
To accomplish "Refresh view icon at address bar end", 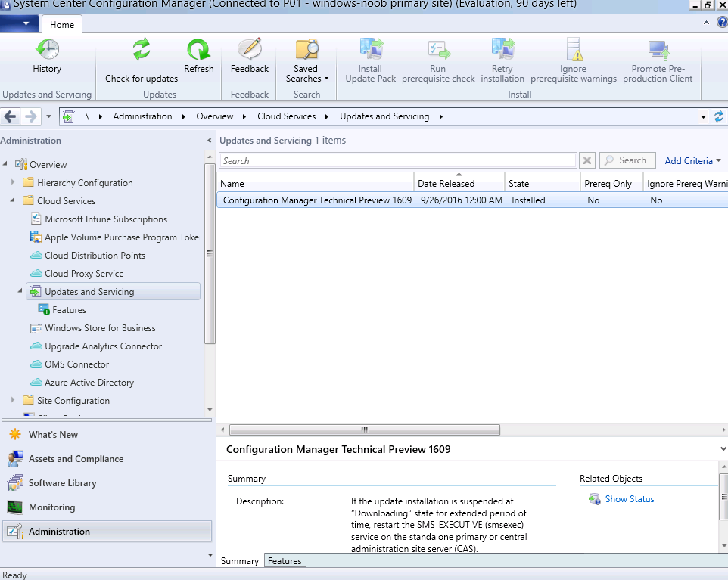I will [719, 116].
